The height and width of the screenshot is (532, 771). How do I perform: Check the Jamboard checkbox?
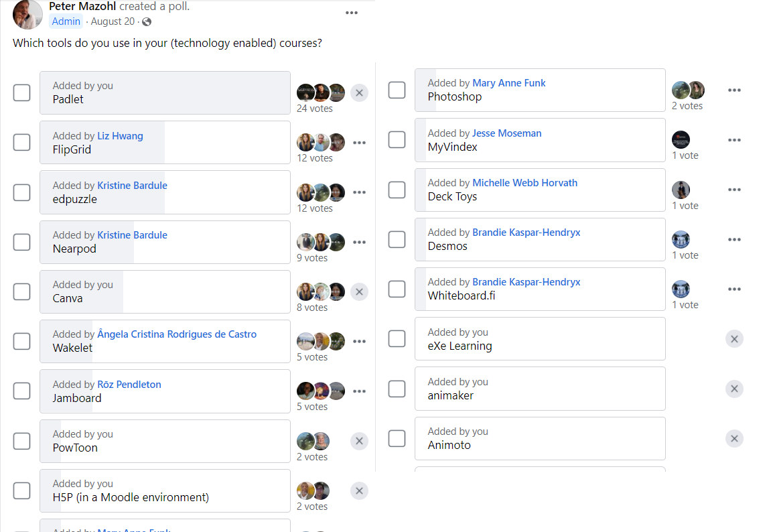(21, 391)
